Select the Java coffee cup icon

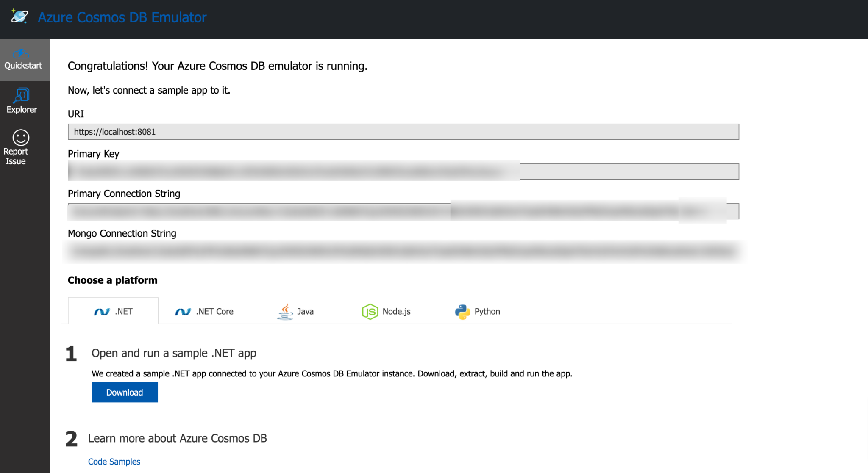284,311
